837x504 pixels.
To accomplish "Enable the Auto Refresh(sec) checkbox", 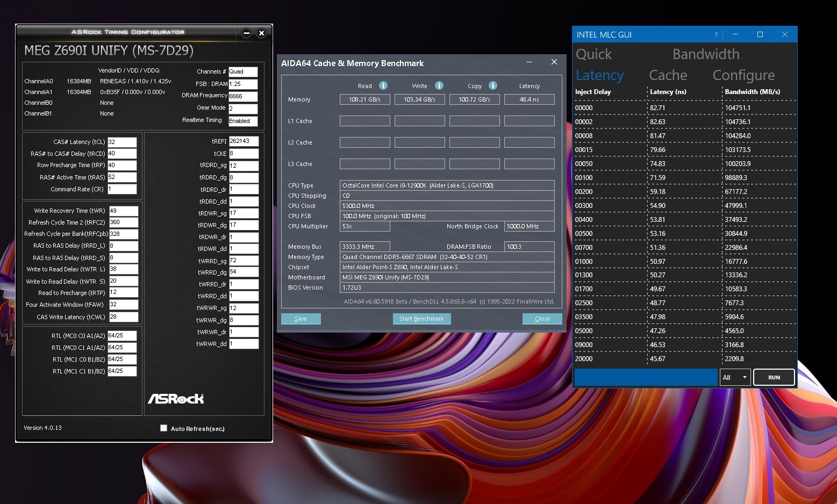I will click(x=163, y=428).
